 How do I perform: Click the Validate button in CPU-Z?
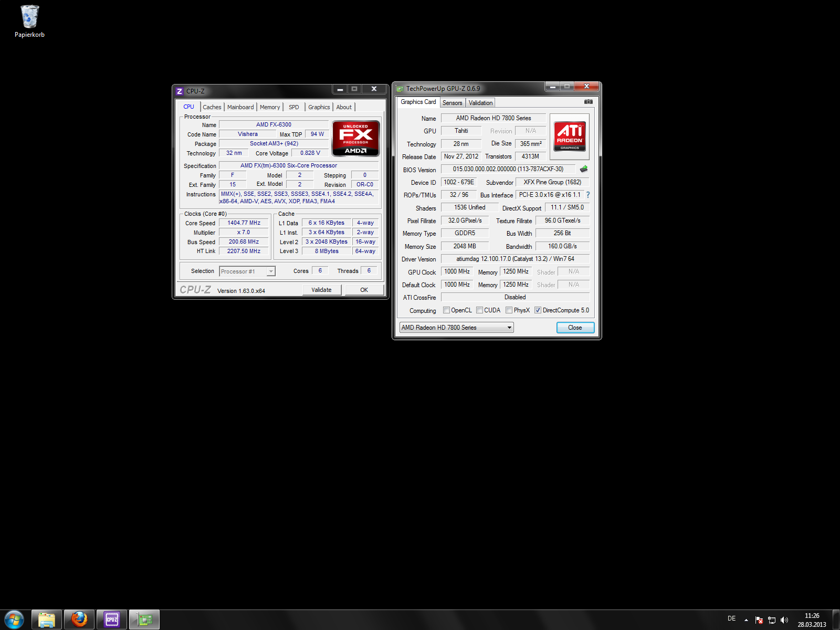[321, 290]
